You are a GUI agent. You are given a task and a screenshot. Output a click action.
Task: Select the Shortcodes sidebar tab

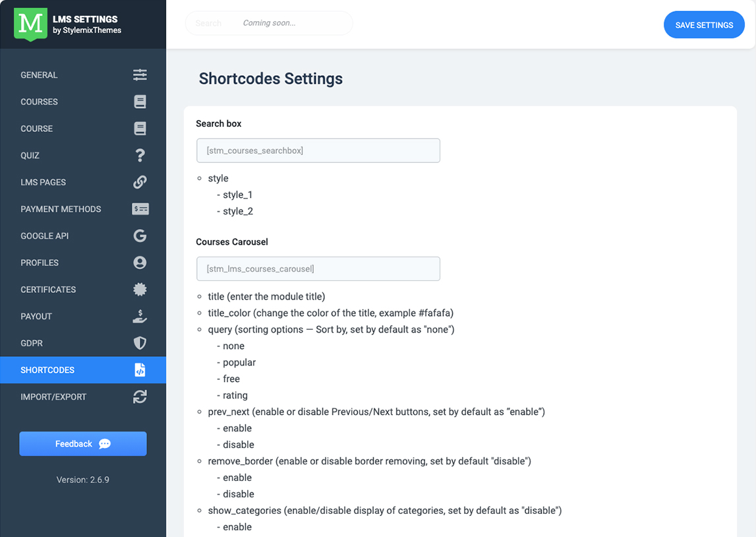point(47,370)
